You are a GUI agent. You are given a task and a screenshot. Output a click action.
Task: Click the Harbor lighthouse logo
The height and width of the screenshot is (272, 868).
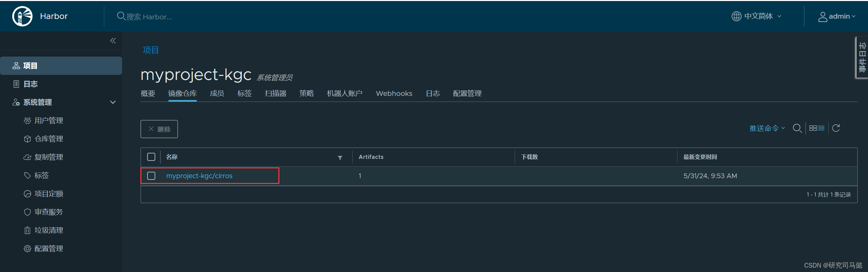[x=22, y=16]
